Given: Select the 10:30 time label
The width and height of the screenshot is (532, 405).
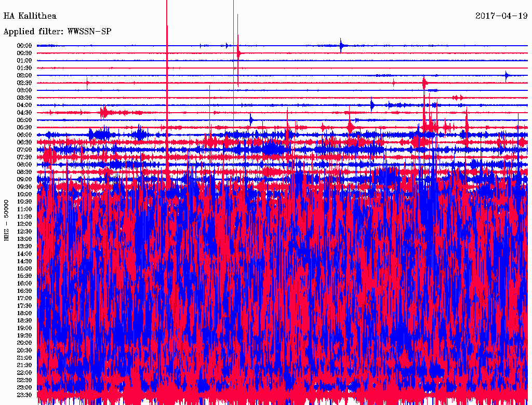Looking at the screenshot, I should [x=24, y=202].
